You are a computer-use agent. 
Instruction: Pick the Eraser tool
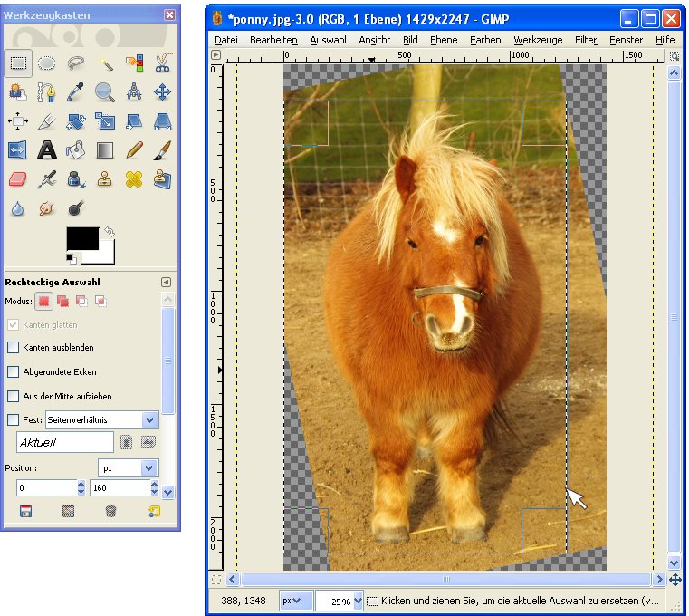(18, 178)
